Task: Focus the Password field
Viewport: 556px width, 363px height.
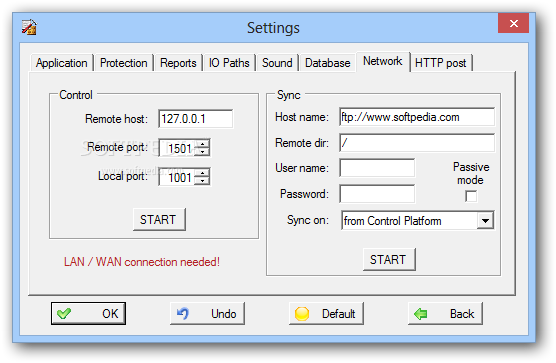Action: (377, 194)
